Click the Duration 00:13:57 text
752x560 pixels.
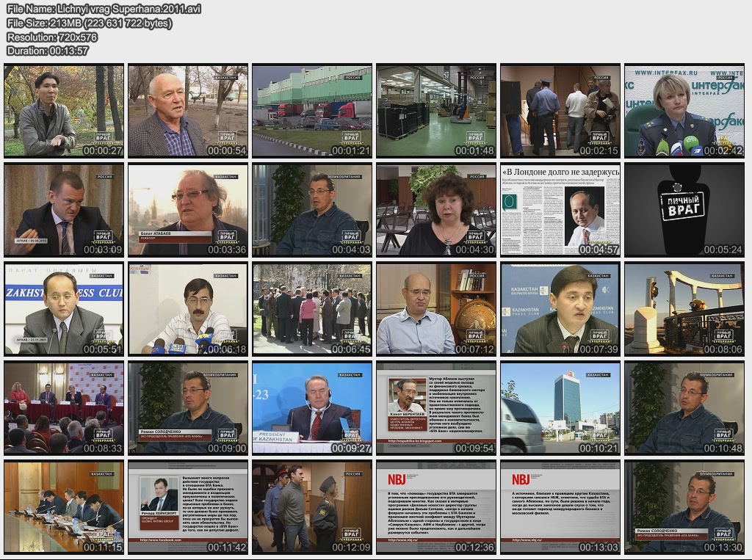(x=48, y=51)
